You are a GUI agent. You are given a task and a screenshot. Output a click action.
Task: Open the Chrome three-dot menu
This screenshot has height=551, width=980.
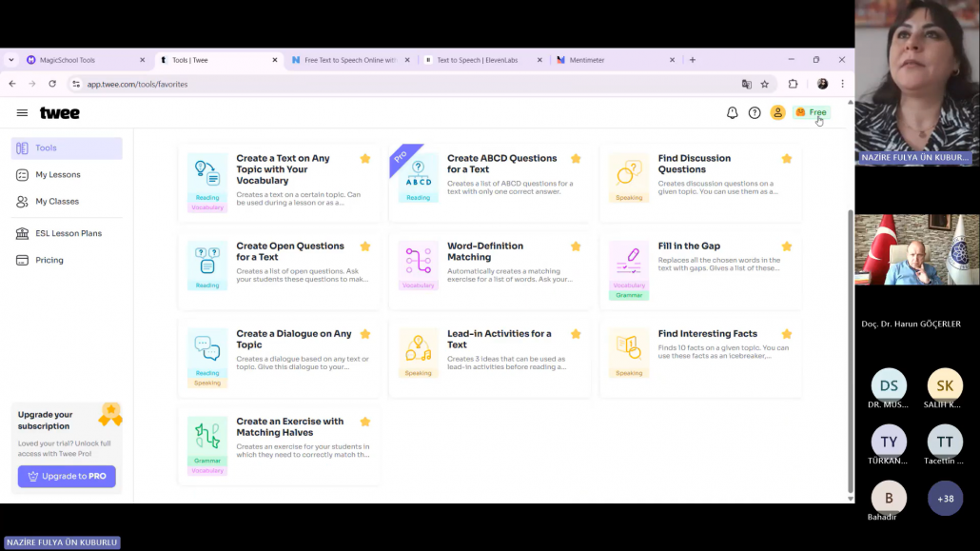point(842,84)
